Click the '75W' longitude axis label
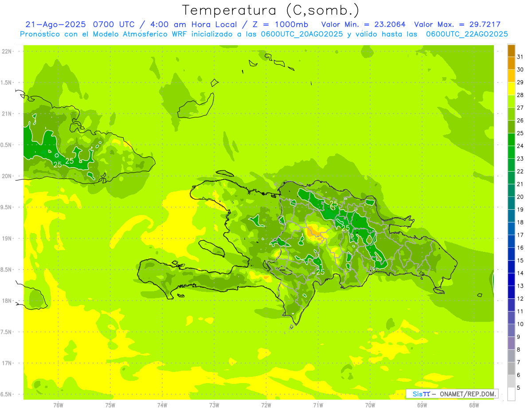The width and height of the screenshot is (532, 411). tap(110, 405)
